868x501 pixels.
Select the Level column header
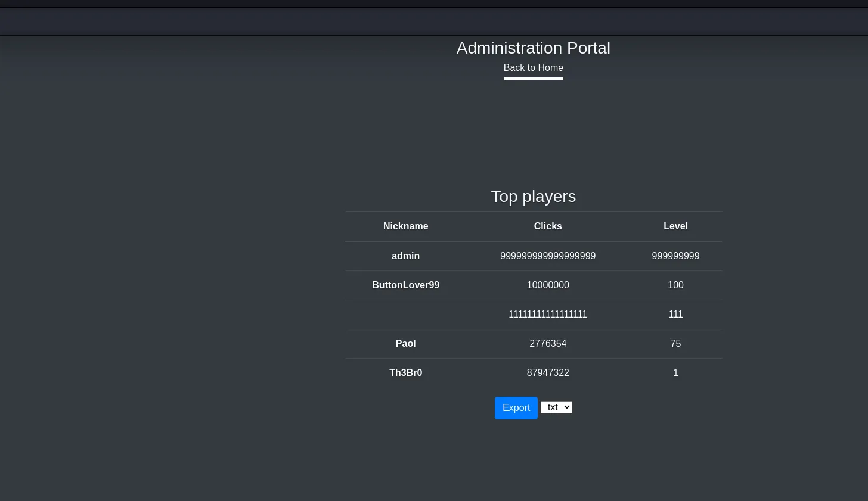pyautogui.click(x=675, y=226)
